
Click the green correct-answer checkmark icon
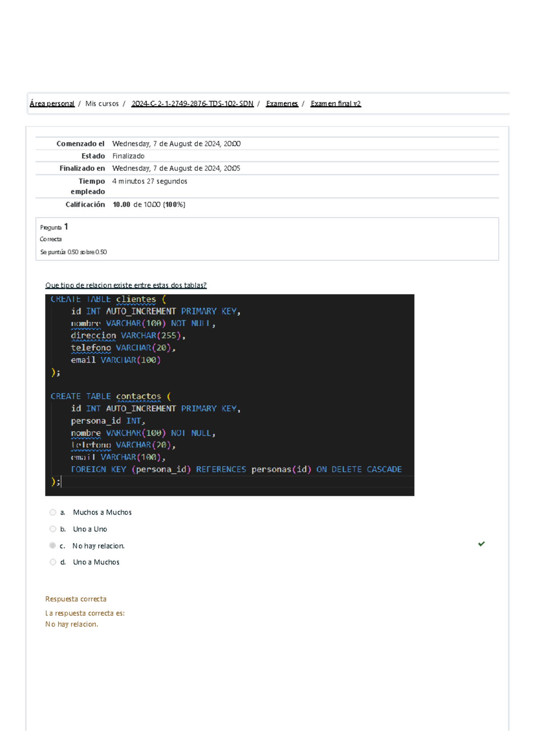(481, 544)
